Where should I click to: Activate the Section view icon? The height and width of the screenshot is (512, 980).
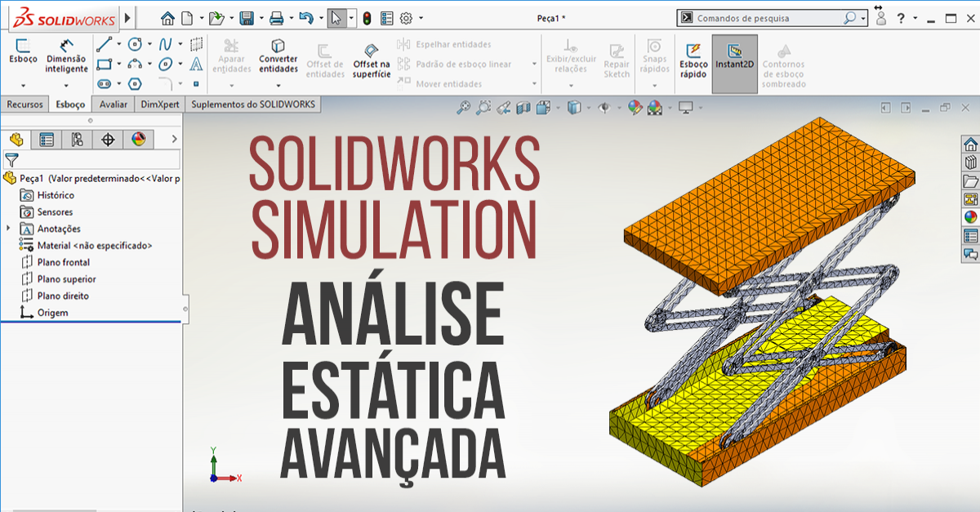click(522, 107)
